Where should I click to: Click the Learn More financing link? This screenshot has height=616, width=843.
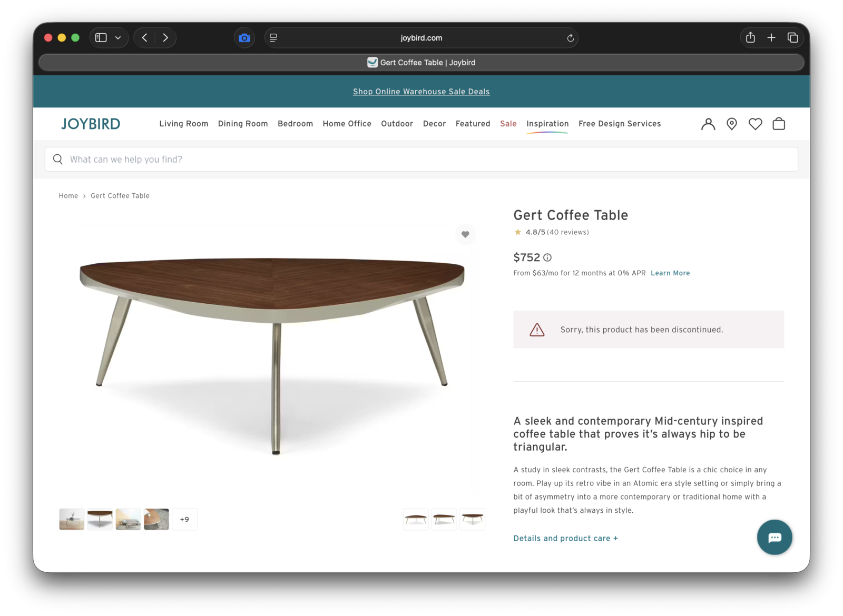coord(670,273)
